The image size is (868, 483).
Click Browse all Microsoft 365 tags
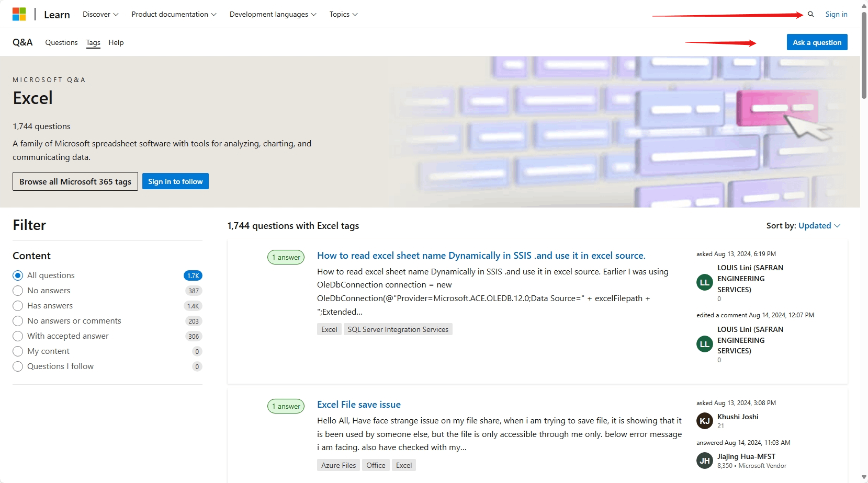click(x=75, y=181)
